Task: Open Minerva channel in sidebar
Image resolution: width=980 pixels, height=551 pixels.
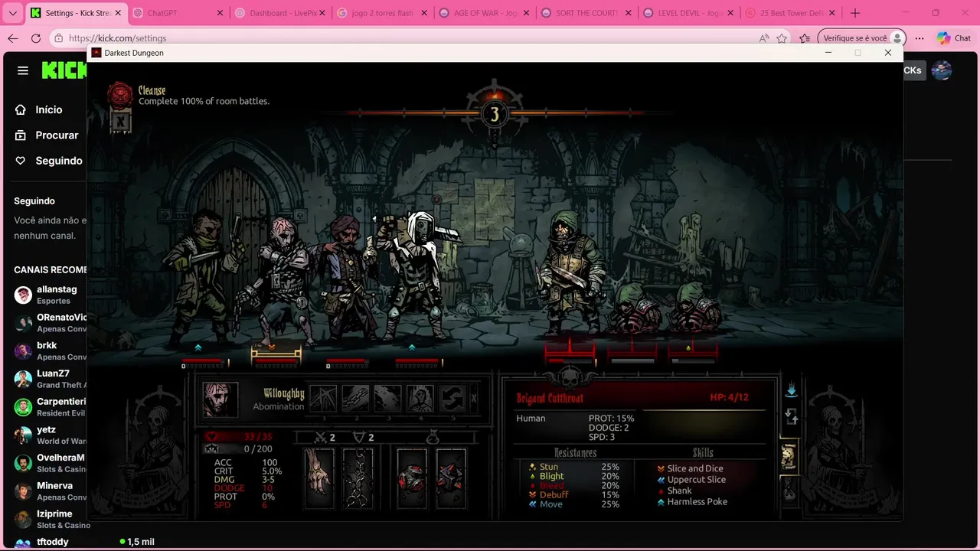Action: pyautogui.click(x=50, y=491)
